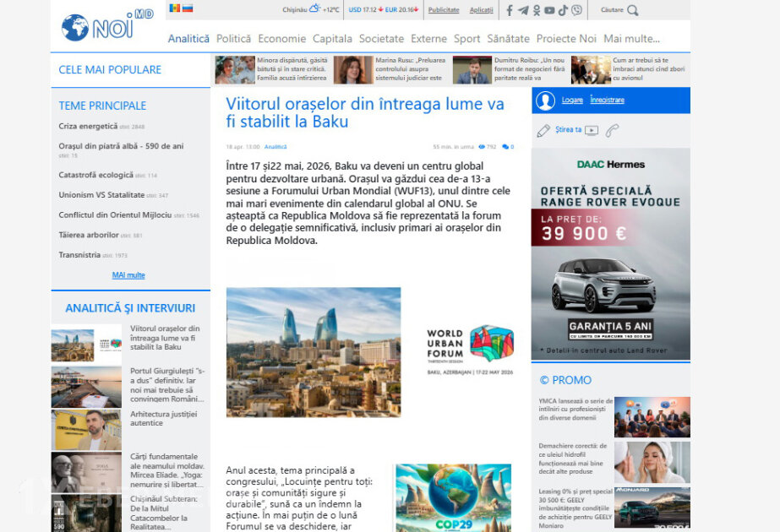This screenshot has height=532, width=780.
Task: Click the Viber icon in header
Action: [576, 10]
